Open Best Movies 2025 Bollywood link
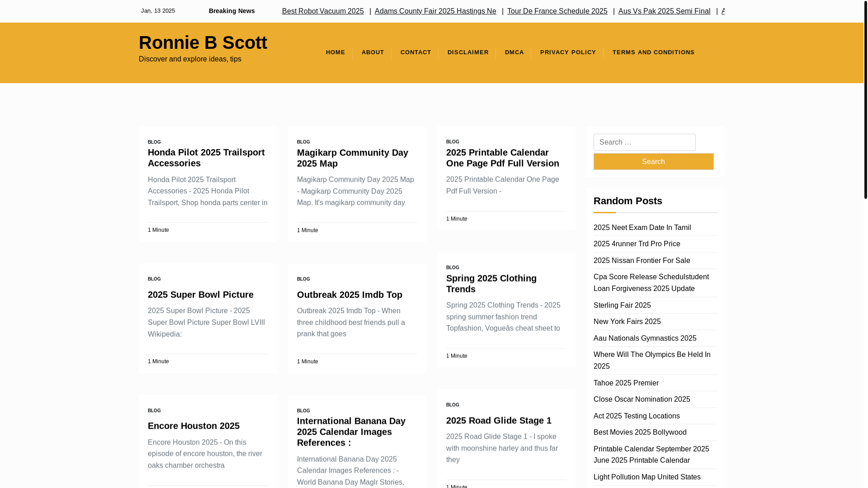Screen dimensions: 868x488 pyautogui.click(x=640, y=432)
